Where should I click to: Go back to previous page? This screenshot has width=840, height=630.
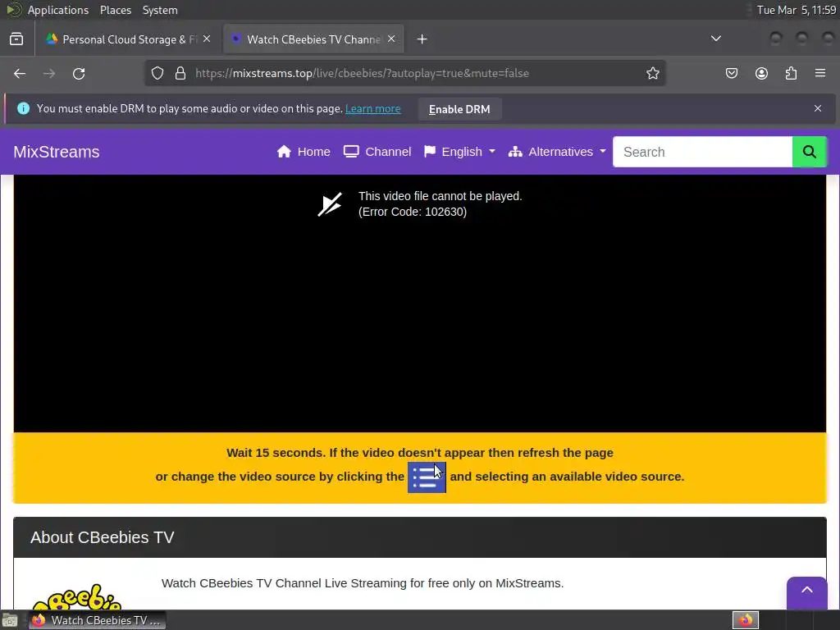click(20, 73)
